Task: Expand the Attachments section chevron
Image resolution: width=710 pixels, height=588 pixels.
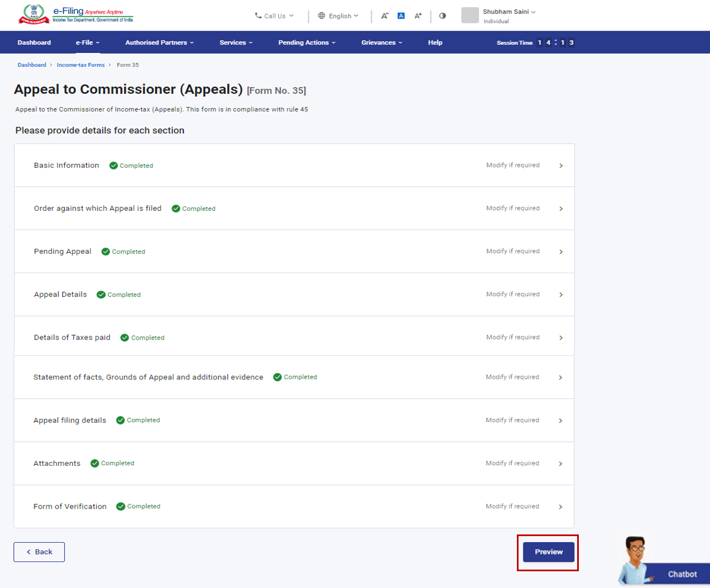Action: click(x=560, y=464)
